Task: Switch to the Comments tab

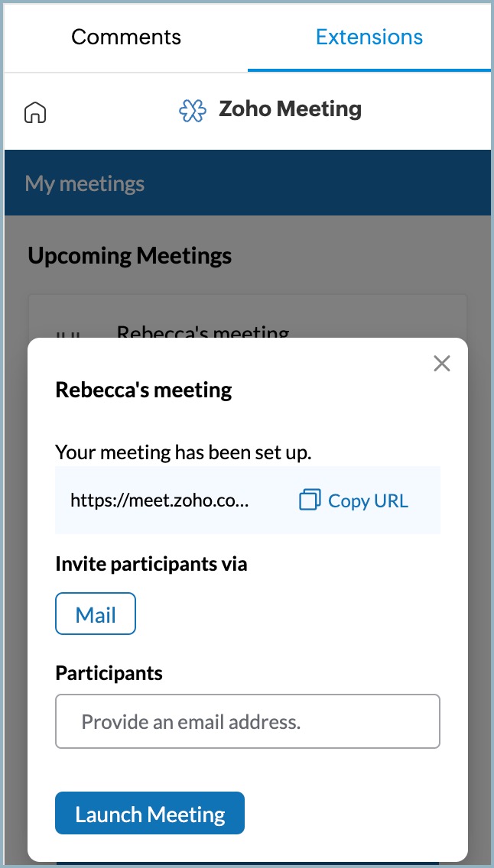Action: pos(126,37)
